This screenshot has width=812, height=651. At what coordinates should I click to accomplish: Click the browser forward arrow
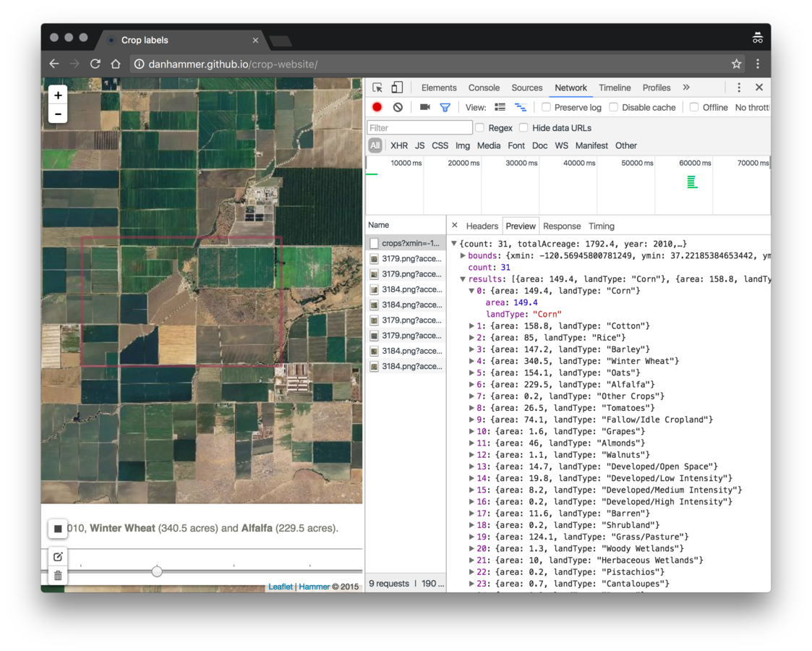click(74, 64)
